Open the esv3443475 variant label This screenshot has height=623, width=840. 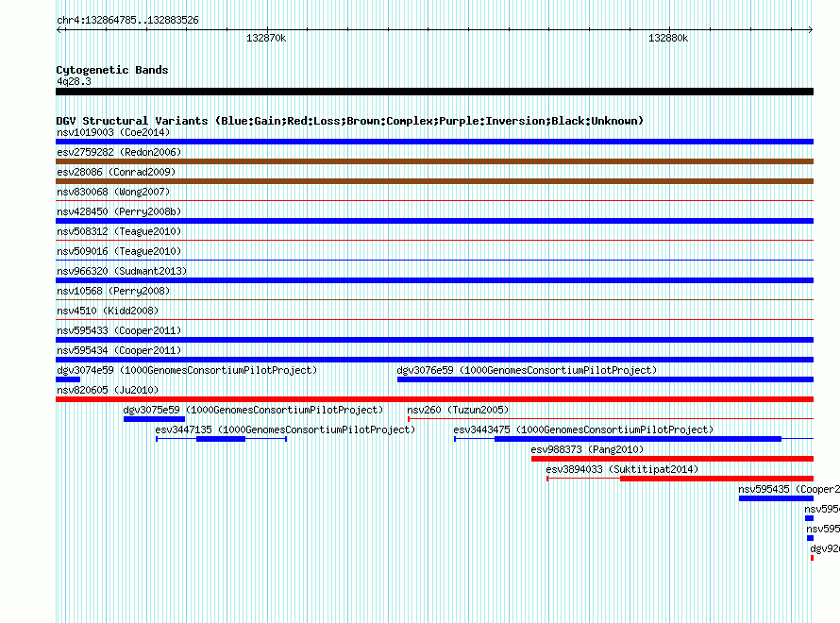[x=583, y=429]
